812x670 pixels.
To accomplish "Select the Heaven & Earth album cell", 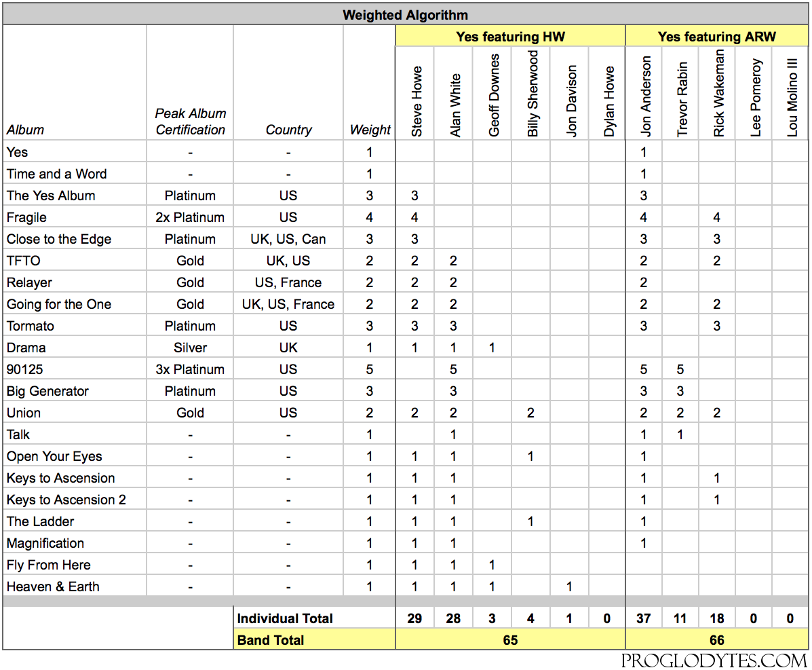I will [x=75, y=587].
